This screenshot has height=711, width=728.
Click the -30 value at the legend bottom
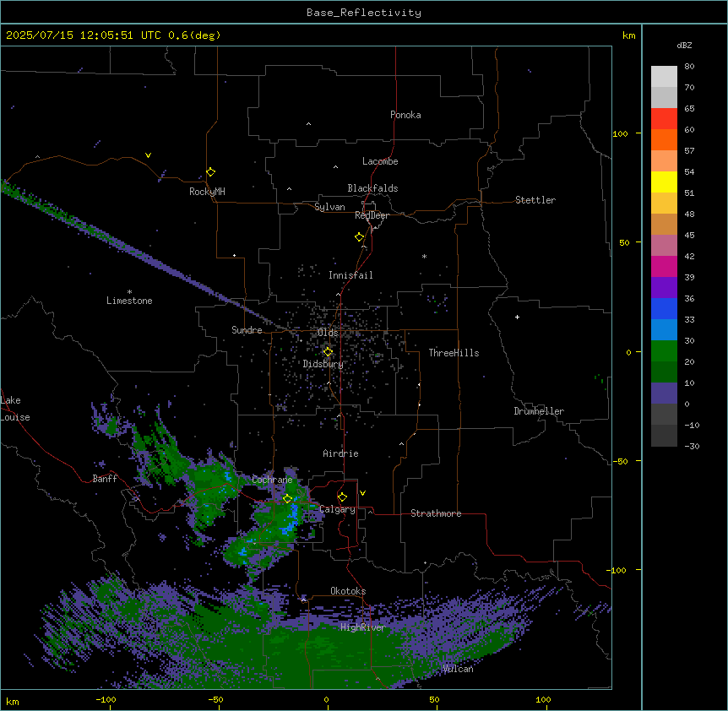pyautogui.click(x=692, y=446)
